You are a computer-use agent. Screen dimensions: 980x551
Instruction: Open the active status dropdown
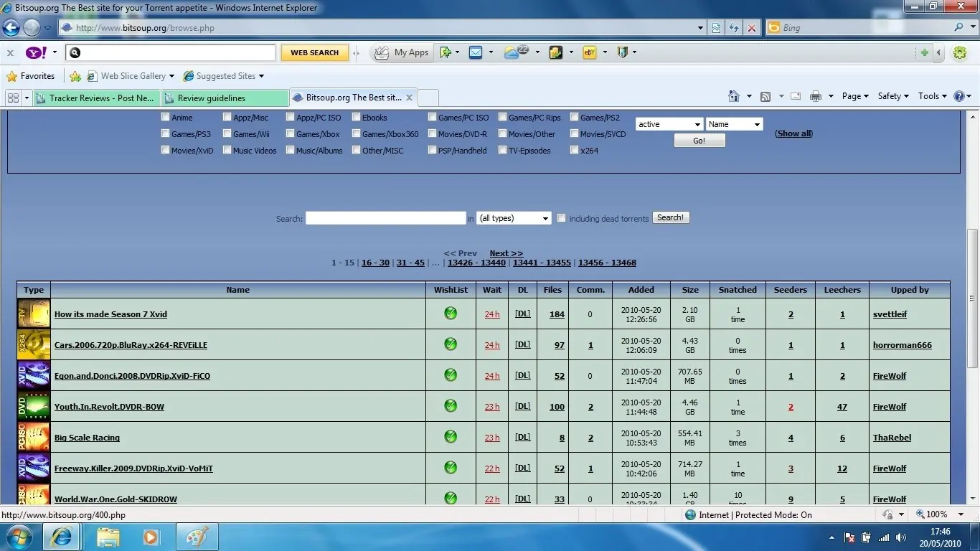pyautogui.click(x=669, y=124)
